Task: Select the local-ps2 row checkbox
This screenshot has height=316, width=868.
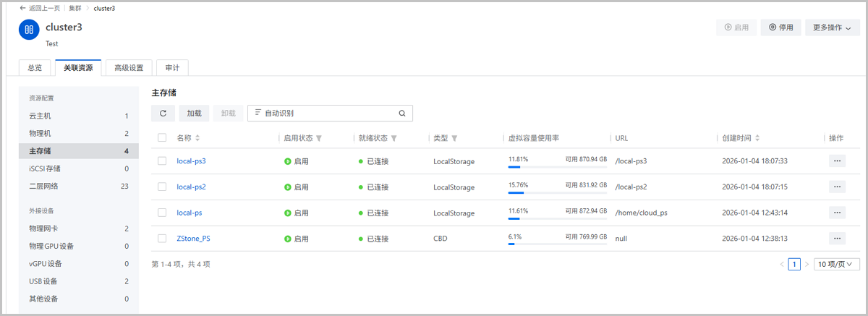Action: pyautogui.click(x=162, y=187)
